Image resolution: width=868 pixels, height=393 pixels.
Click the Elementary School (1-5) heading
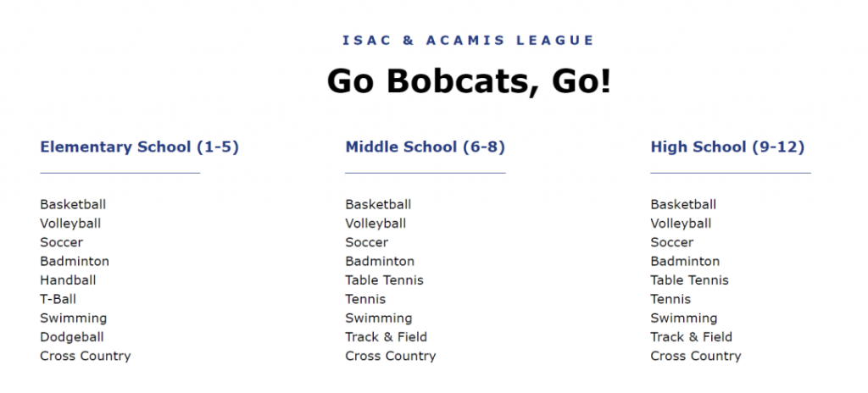(140, 147)
